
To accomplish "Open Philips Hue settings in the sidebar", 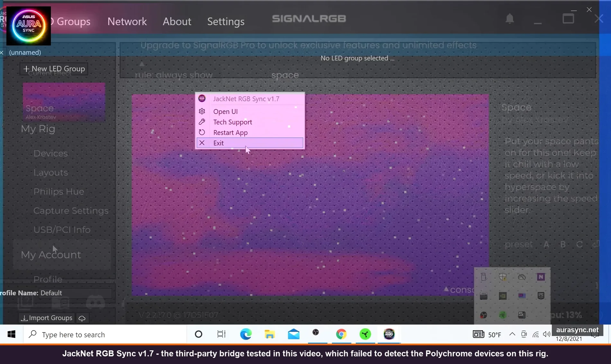I will coord(59,191).
